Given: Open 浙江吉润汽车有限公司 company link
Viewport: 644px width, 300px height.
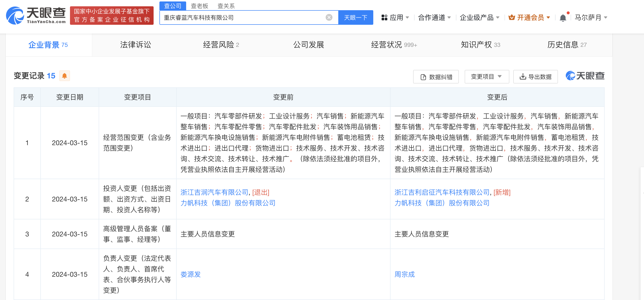Looking at the screenshot, I should click(214, 192).
